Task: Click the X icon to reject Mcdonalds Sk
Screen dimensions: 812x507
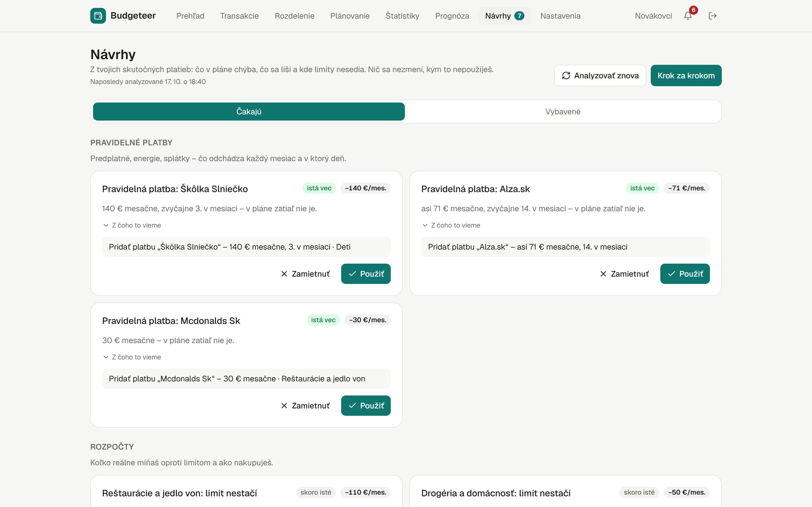Action: pyautogui.click(x=284, y=406)
